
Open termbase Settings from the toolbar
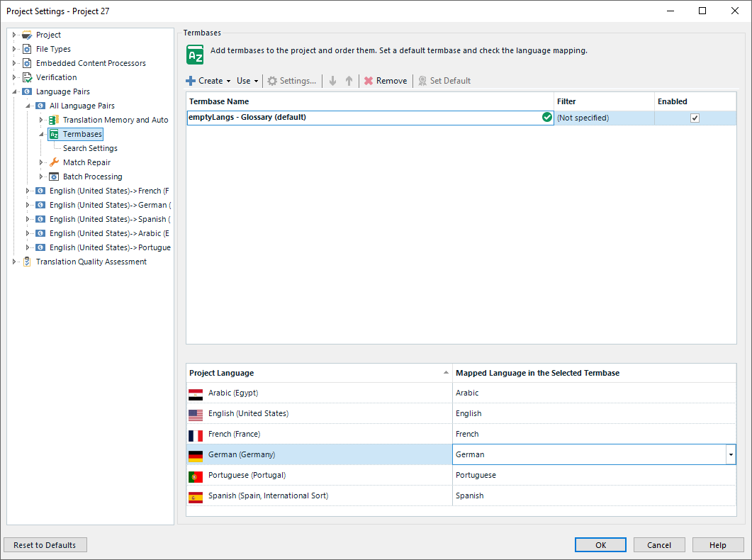tap(291, 81)
